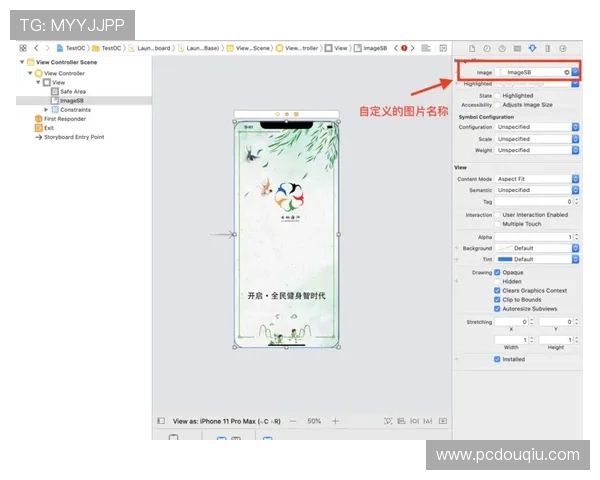Click the jump-to-image arrow in Image field

pyautogui.click(x=567, y=72)
